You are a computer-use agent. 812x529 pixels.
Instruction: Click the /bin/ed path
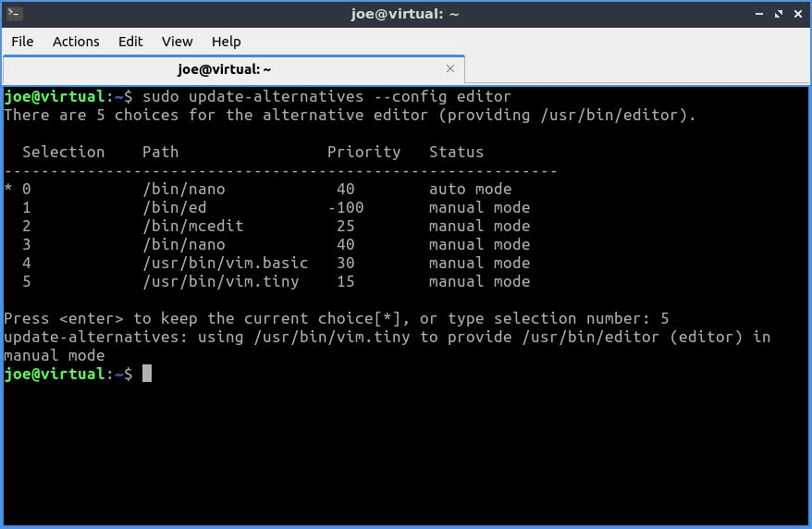(x=175, y=207)
